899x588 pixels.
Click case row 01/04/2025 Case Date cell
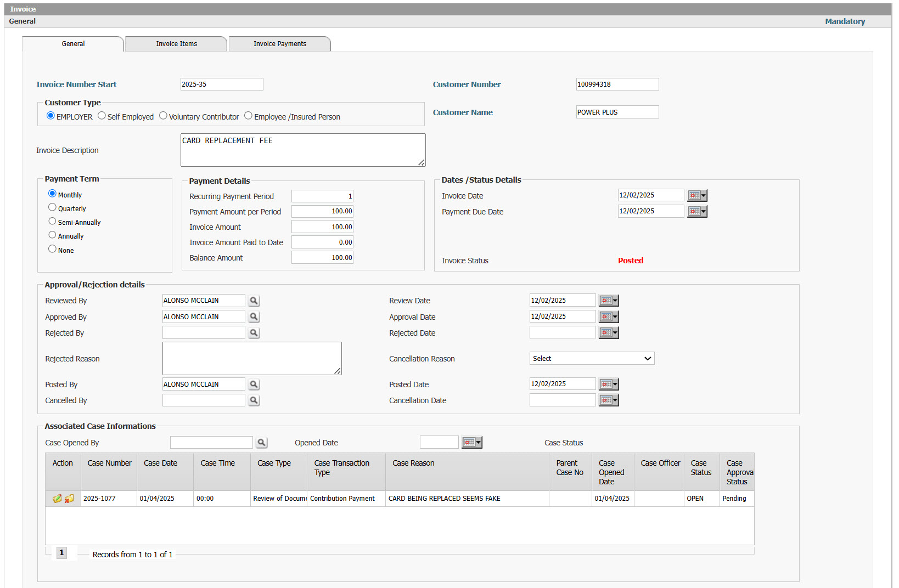(x=165, y=499)
